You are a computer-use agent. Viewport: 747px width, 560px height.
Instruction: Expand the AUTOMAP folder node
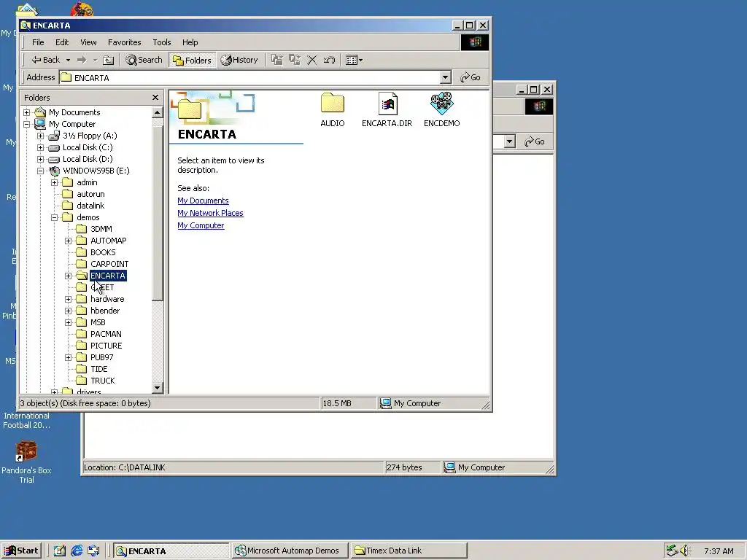(68, 241)
